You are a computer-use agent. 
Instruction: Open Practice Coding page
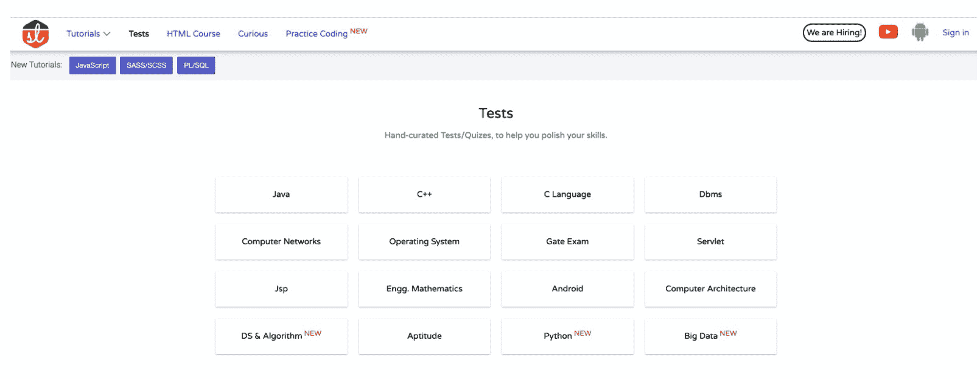point(317,34)
